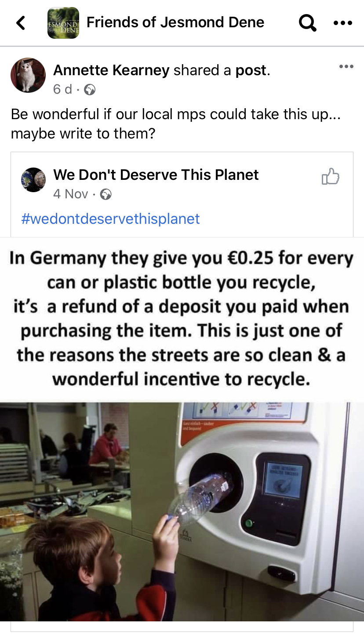Open the Germany recycling text image
The height and width of the screenshot is (635, 364).
click(182, 319)
